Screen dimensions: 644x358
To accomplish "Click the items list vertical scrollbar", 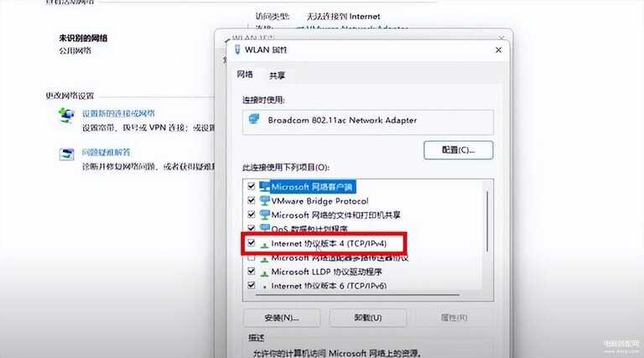I will tap(487, 221).
